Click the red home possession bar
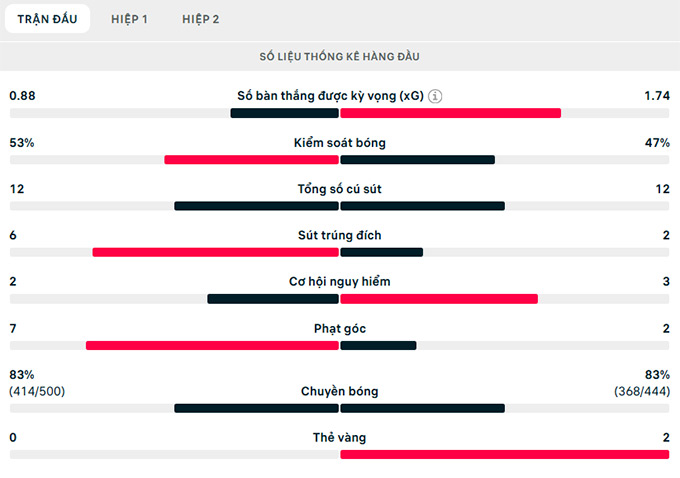The width and height of the screenshot is (680, 478). tap(251, 159)
